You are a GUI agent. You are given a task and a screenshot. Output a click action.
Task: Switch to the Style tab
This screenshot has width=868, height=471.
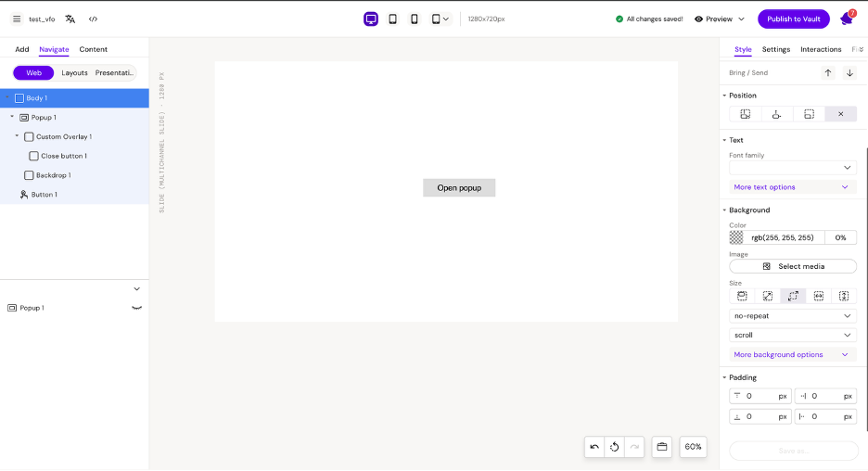[x=743, y=49]
